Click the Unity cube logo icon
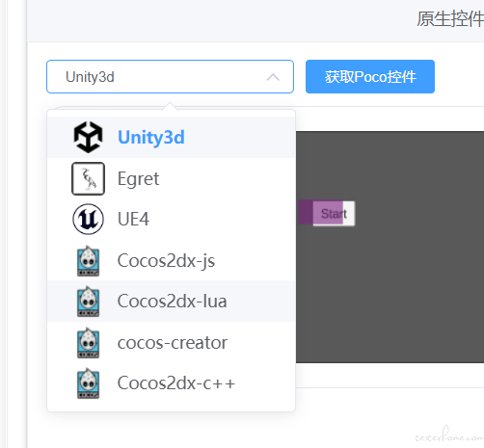This screenshot has height=448, width=484. [x=88, y=137]
